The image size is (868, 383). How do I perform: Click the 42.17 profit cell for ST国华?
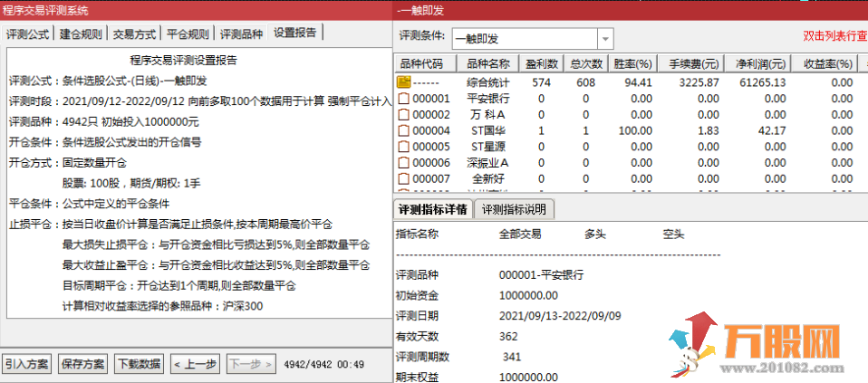tap(772, 131)
